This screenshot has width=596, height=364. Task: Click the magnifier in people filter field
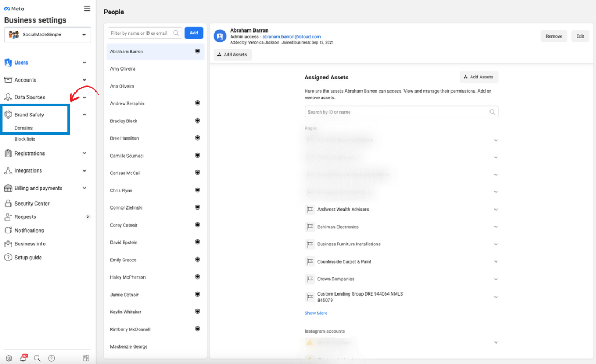(x=176, y=33)
